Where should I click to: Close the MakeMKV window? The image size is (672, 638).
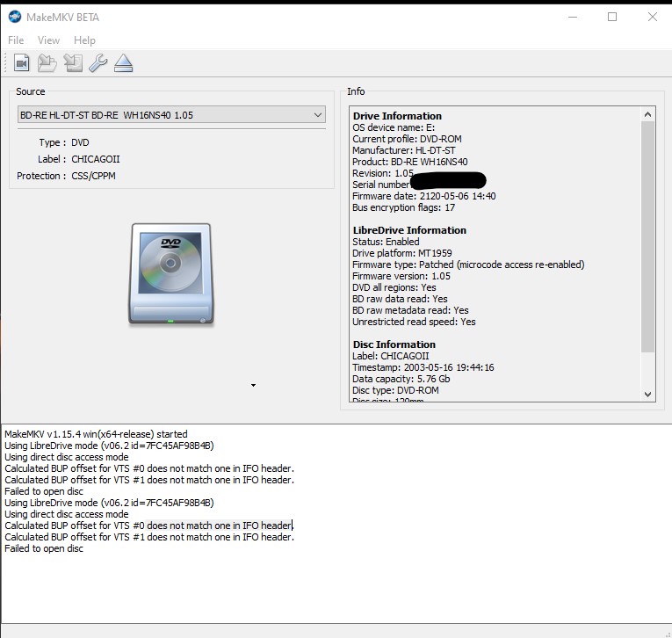point(653,18)
